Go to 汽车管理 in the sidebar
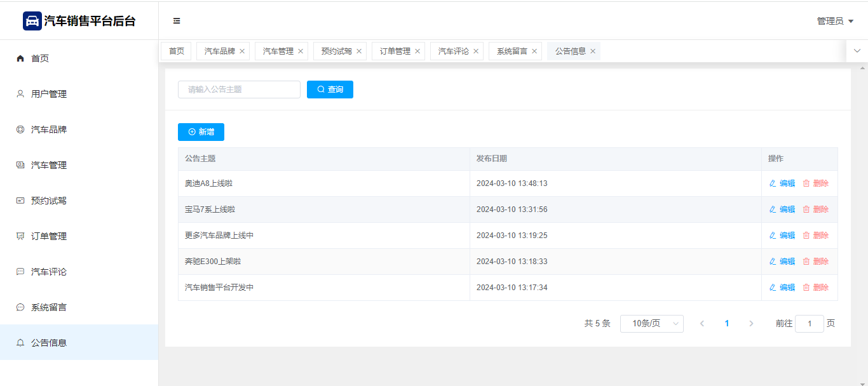The width and height of the screenshot is (868, 386). [x=49, y=165]
